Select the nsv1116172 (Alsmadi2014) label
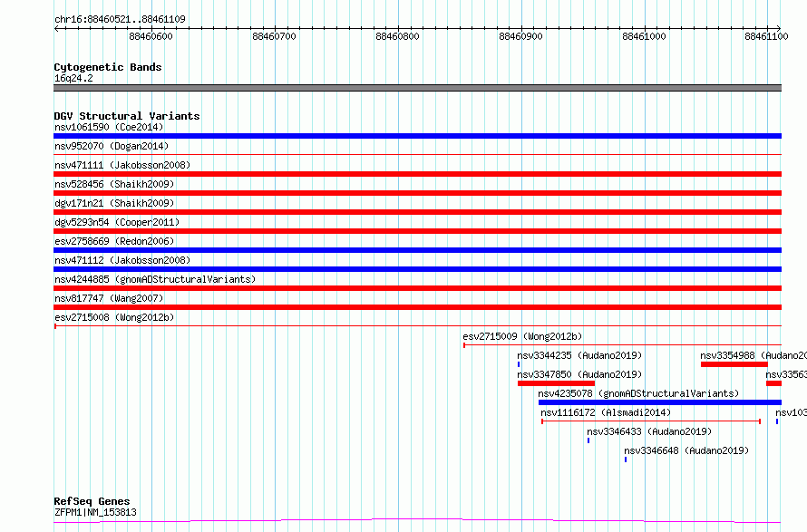 tap(606, 412)
